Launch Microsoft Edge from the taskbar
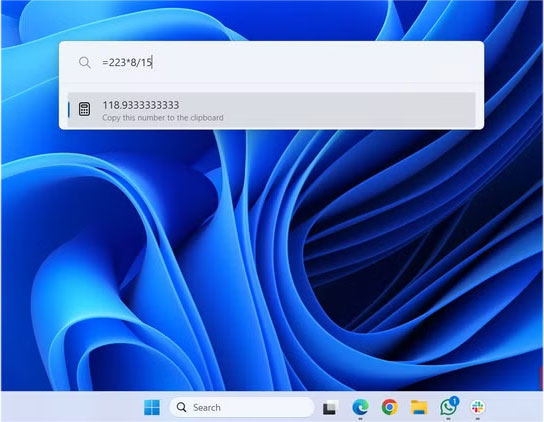Viewport: 544px width, 422px height. click(x=360, y=407)
